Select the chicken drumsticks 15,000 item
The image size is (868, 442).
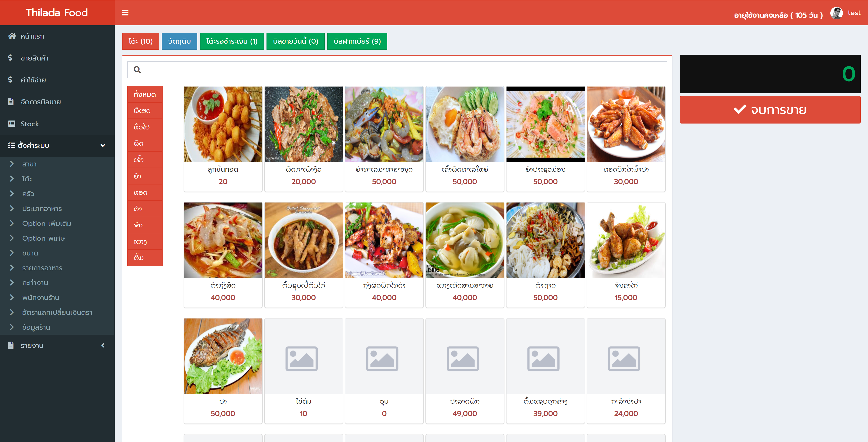(x=626, y=255)
